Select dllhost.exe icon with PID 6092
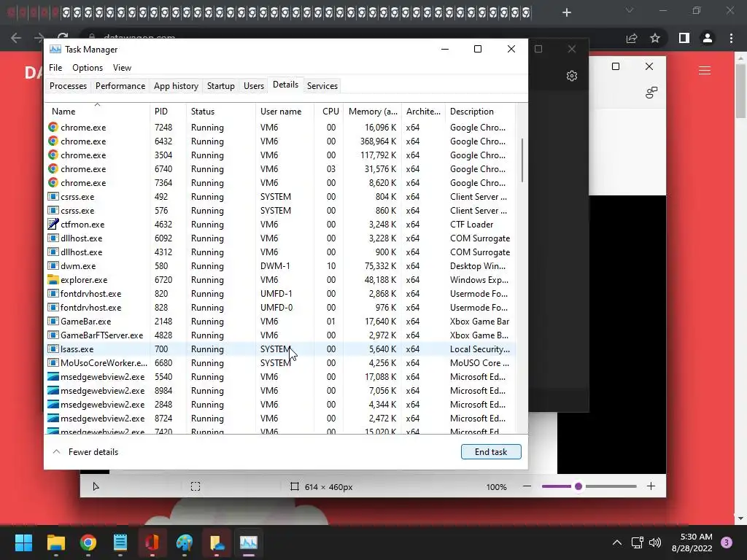747x560 pixels. (53, 238)
